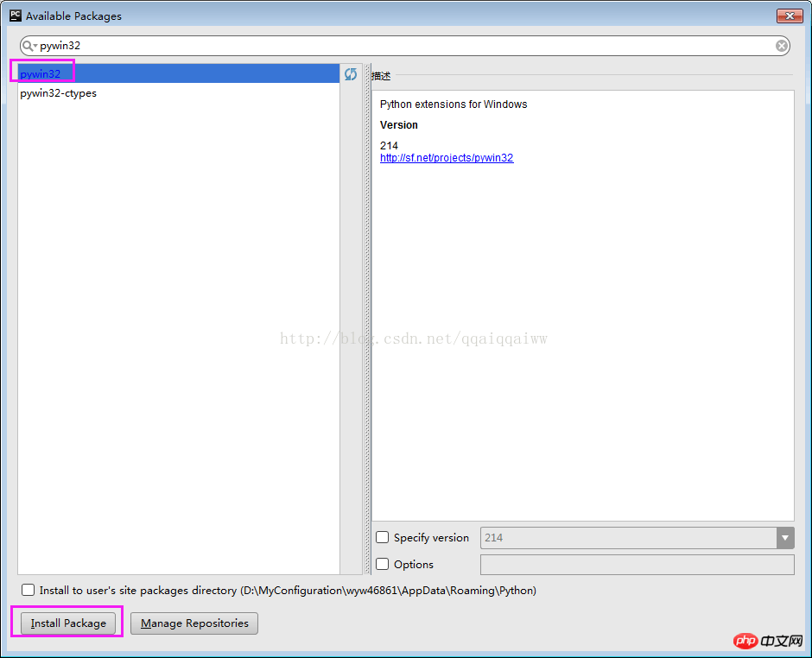Click the Python extensions for Windows text

pyautogui.click(x=454, y=104)
